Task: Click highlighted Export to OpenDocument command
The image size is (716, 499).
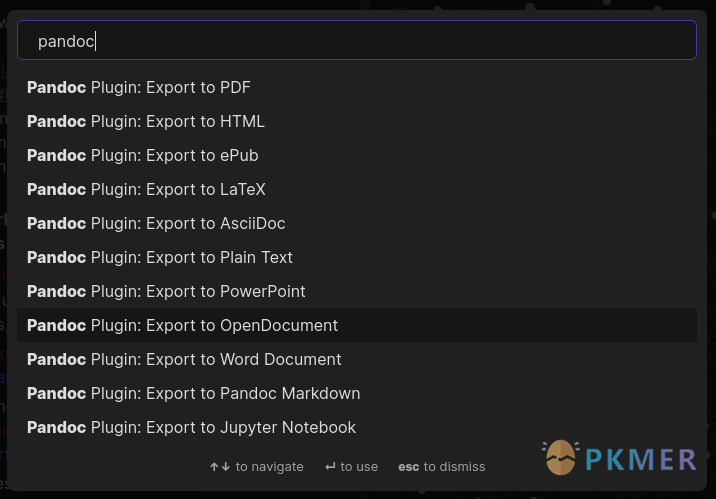Action: tap(182, 326)
